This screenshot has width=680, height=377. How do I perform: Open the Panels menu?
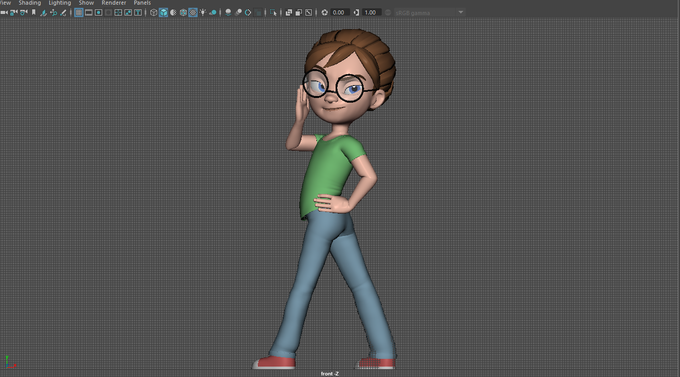[142, 3]
